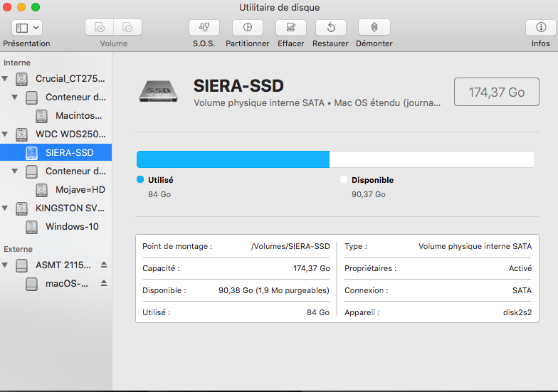The image size is (558, 392).
Task: Click the 90,38 Go (1,9 Mo purgeables) value
Action: pos(274,290)
